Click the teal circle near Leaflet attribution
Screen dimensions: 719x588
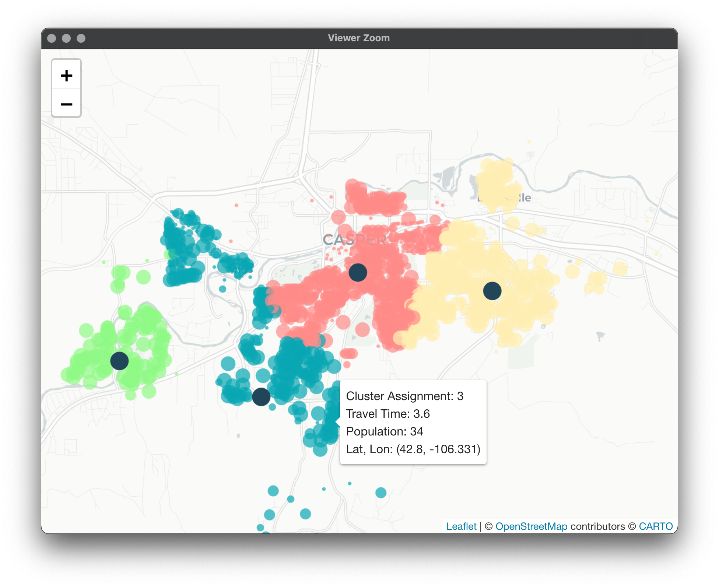tap(380, 492)
